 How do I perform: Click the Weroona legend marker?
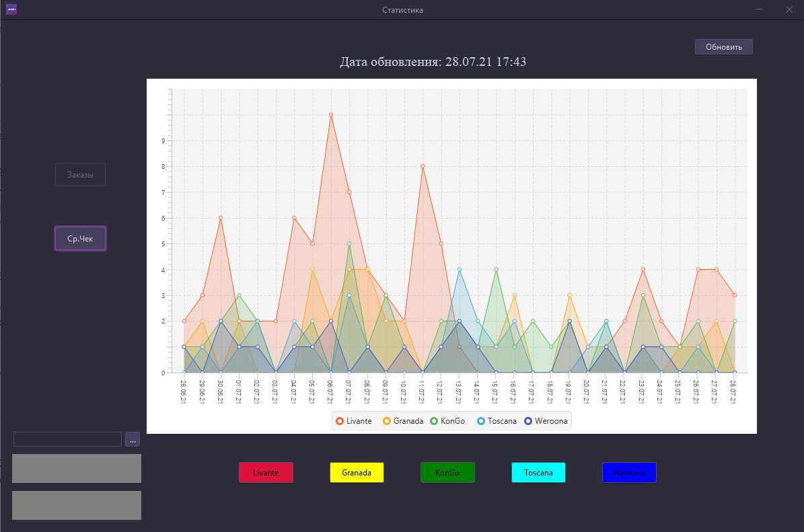[528, 421]
